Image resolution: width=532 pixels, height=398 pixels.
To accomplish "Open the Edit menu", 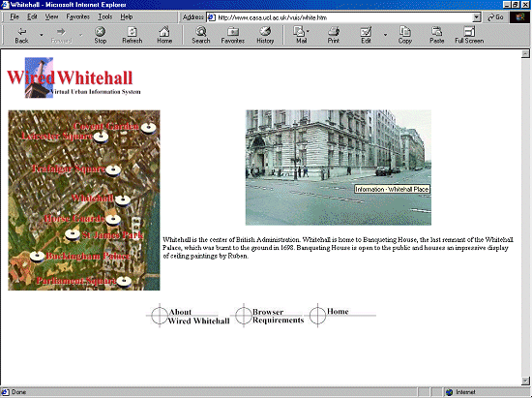I will click(x=32, y=16).
